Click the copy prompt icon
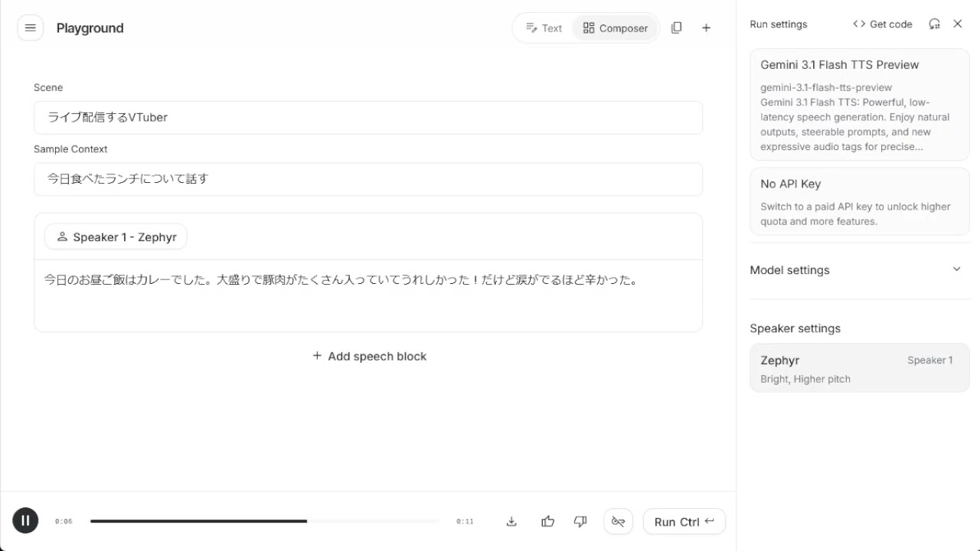The height and width of the screenshot is (551, 980). click(x=676, y=28)
